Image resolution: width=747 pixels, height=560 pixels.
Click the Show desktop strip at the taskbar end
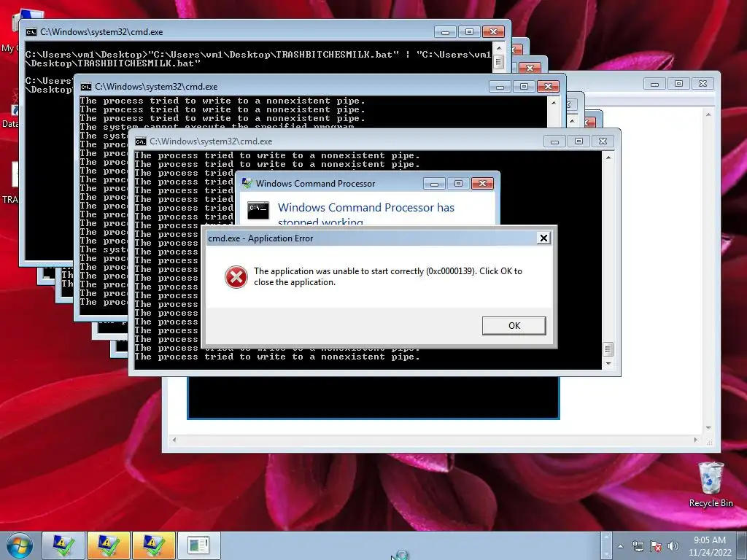742,546
